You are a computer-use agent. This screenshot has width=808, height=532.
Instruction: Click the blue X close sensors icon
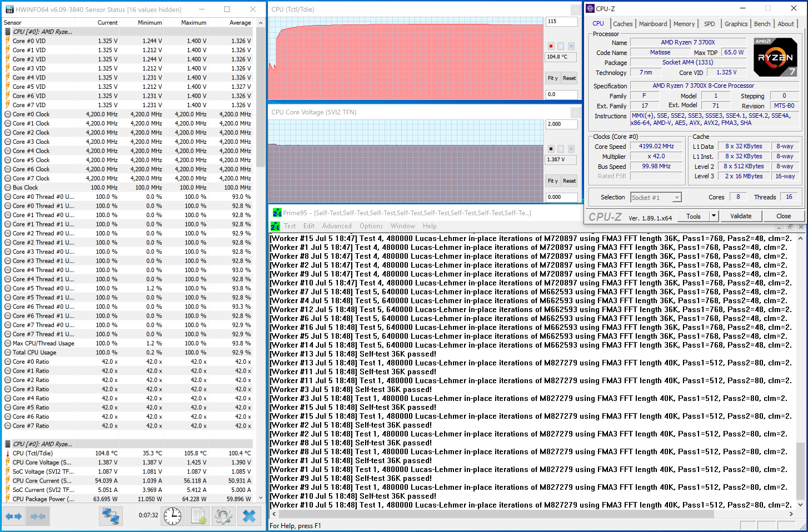250,516
